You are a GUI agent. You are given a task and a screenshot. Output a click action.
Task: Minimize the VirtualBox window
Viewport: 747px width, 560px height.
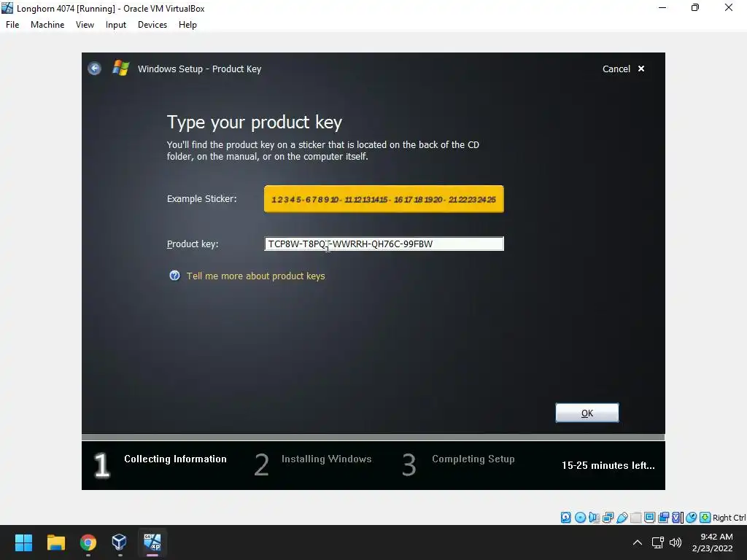(x=662, y=7)
